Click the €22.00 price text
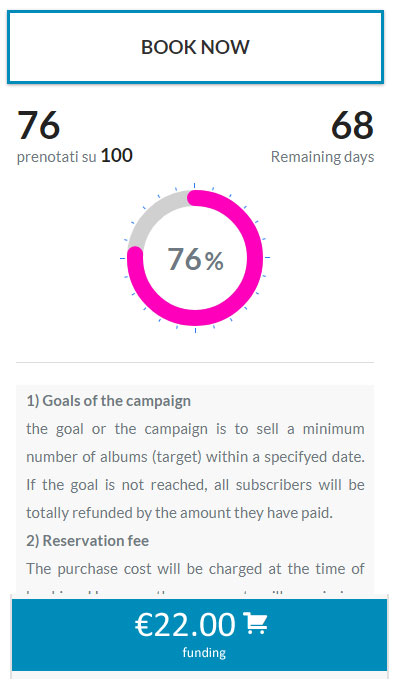This screenshot has width=393, height=683. [185, 624]
